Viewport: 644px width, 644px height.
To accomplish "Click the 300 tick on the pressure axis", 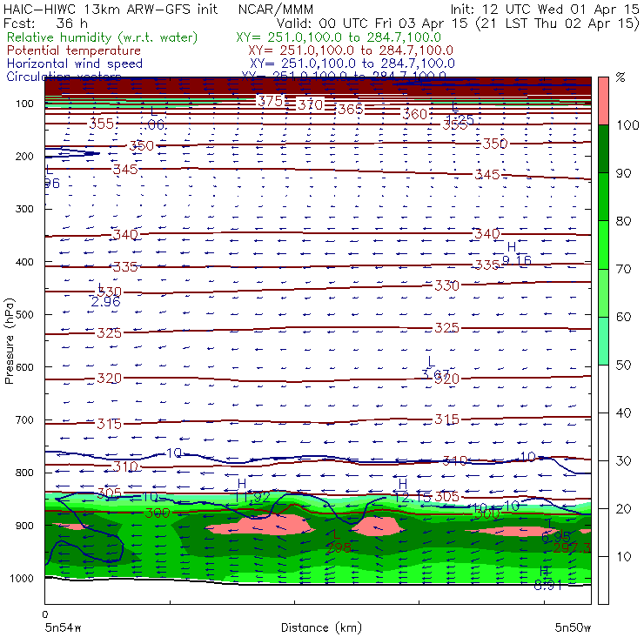I will tap(24, 209).
